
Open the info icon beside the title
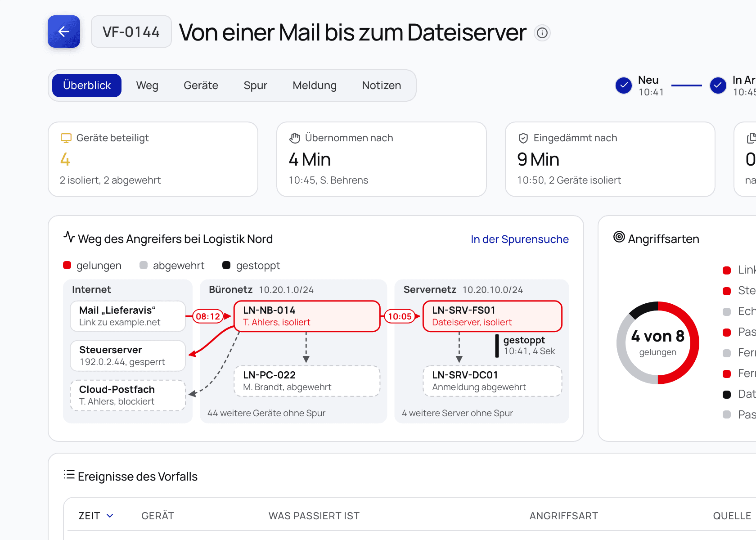[x=542, y=33]
